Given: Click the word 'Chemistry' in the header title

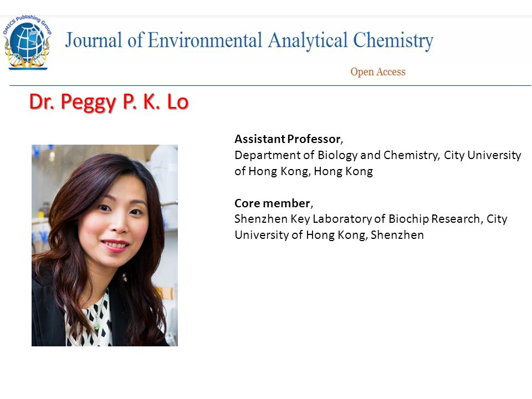Looking at the screenshot, I should 393,40.
